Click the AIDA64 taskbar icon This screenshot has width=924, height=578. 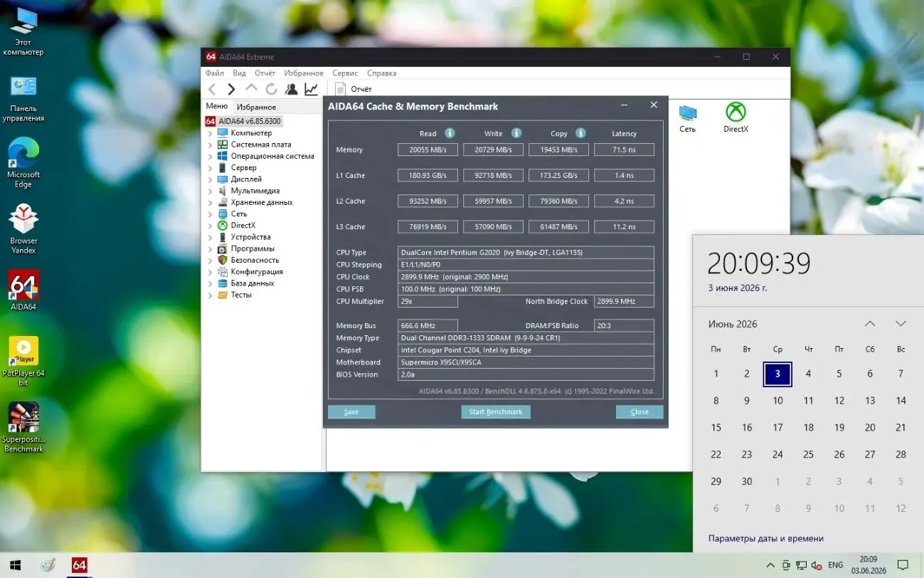79,565
